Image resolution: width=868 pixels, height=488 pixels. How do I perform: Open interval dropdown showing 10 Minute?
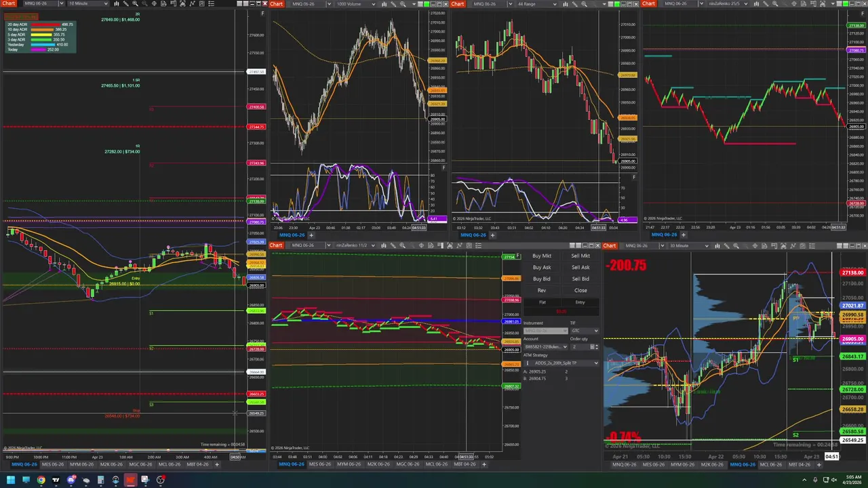88,4
